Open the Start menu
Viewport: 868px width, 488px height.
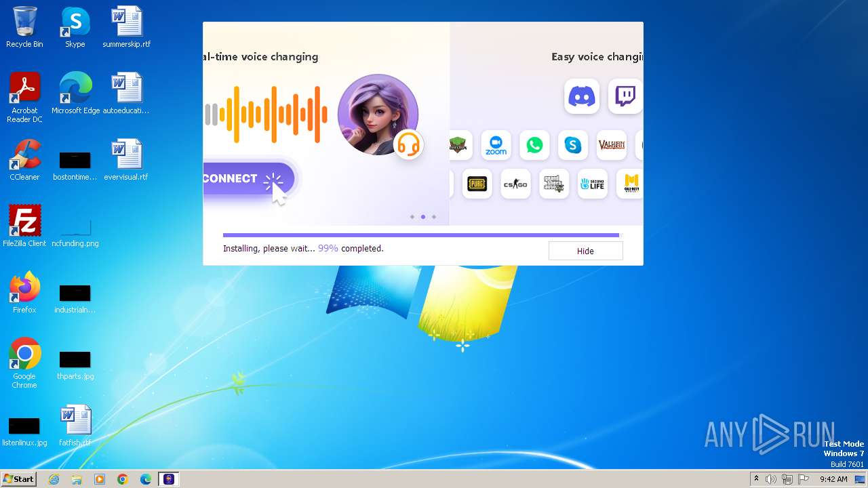coord(18,479)
